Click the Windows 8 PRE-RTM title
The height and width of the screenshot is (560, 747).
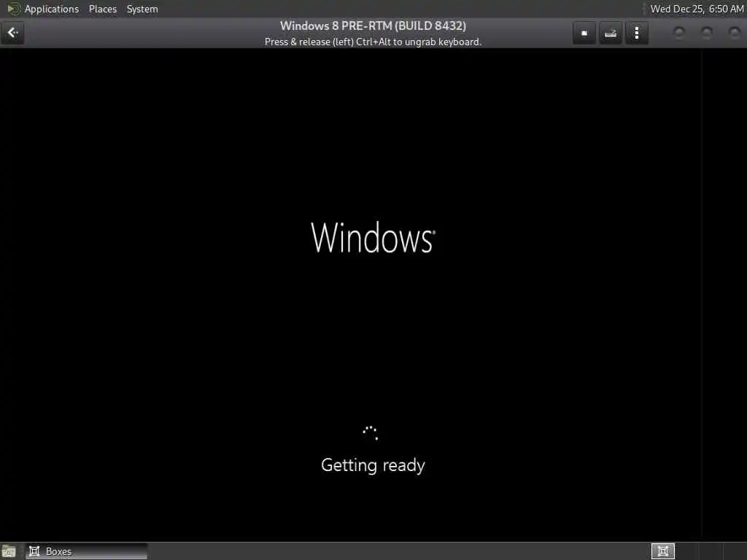click(x=373, y=26)
